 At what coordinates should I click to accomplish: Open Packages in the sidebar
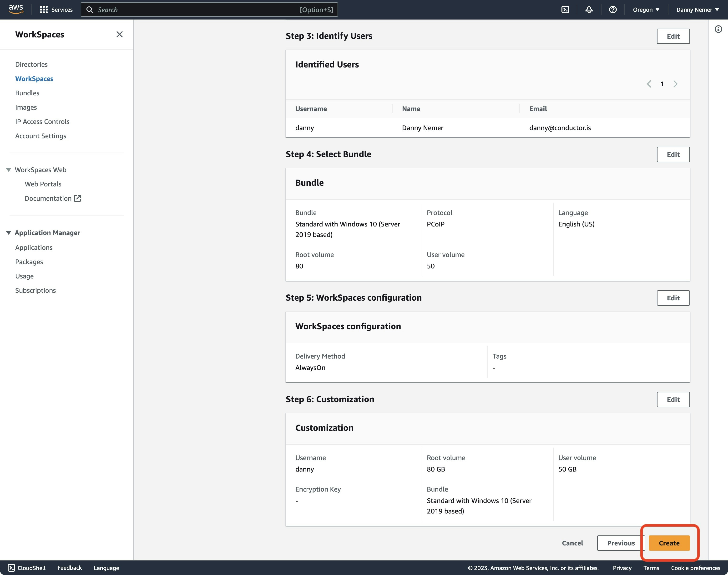coord(29,262)
